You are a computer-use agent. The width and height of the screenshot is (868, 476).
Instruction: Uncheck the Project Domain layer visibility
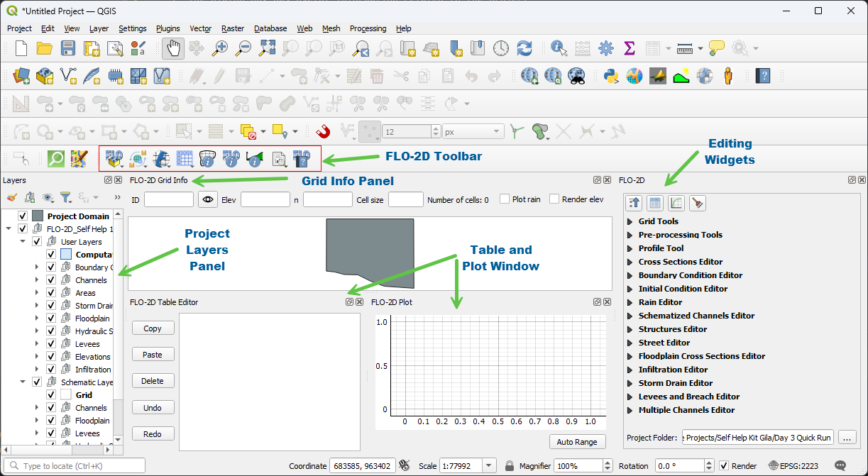click(23, 216)
